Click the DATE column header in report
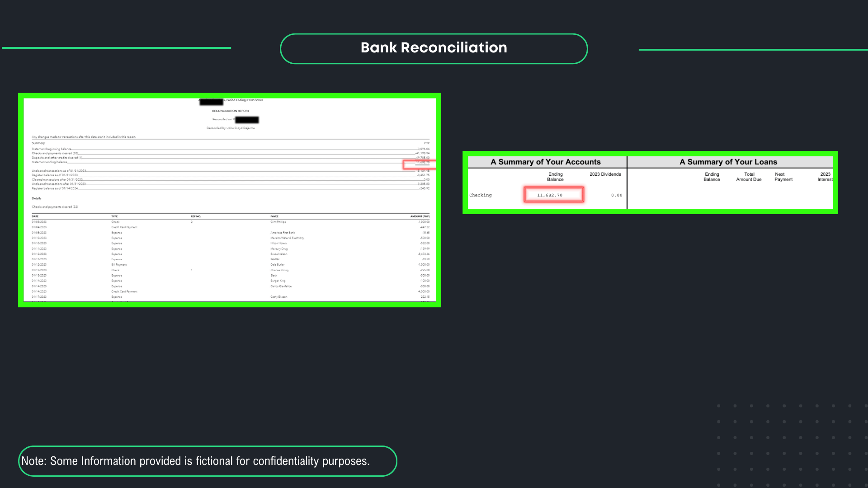Screen dimensions: 868x488 [x=35, y=216]
